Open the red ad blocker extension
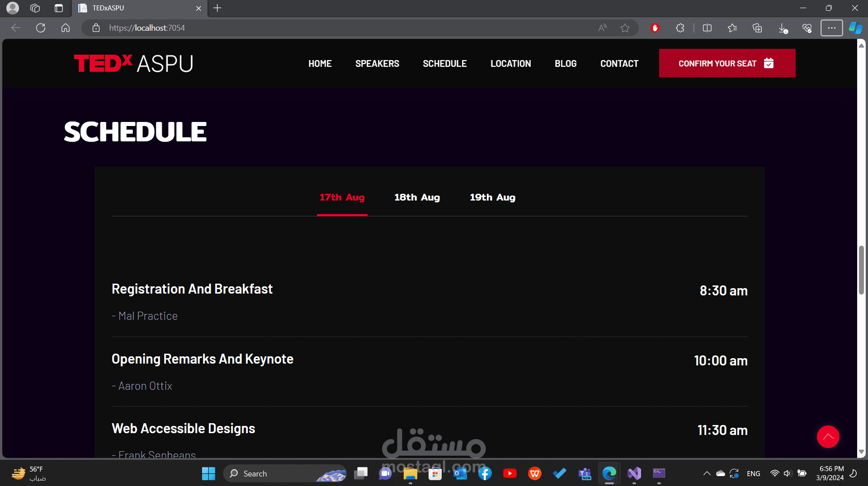The height and width of the screenshot is (486, 868). 655,28
